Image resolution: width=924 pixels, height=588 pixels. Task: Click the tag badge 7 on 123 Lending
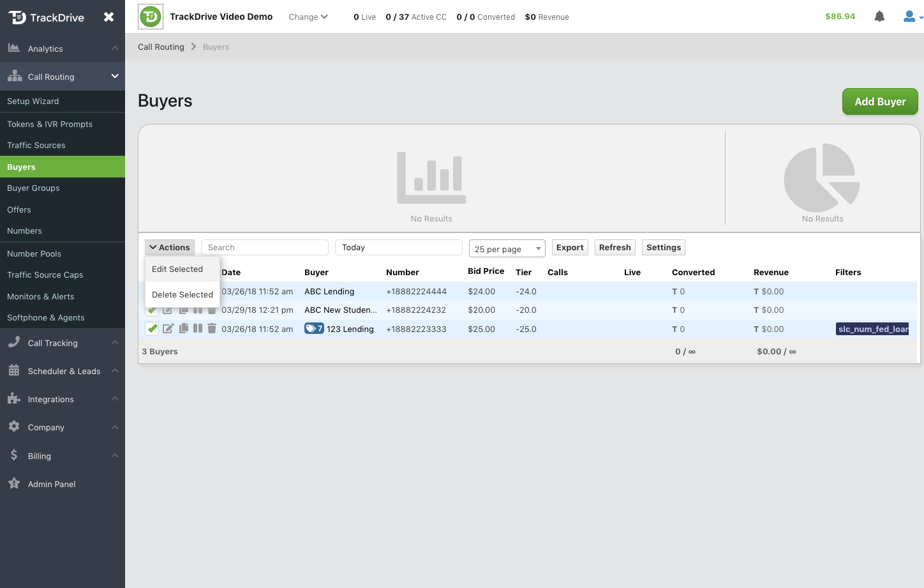(314, 329)
